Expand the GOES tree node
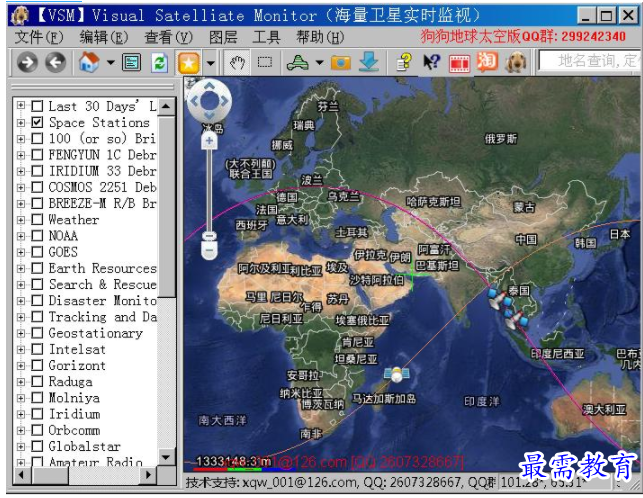Image resolution: width=643 pixels, height=498 pixels. click(x=21, y=252)
